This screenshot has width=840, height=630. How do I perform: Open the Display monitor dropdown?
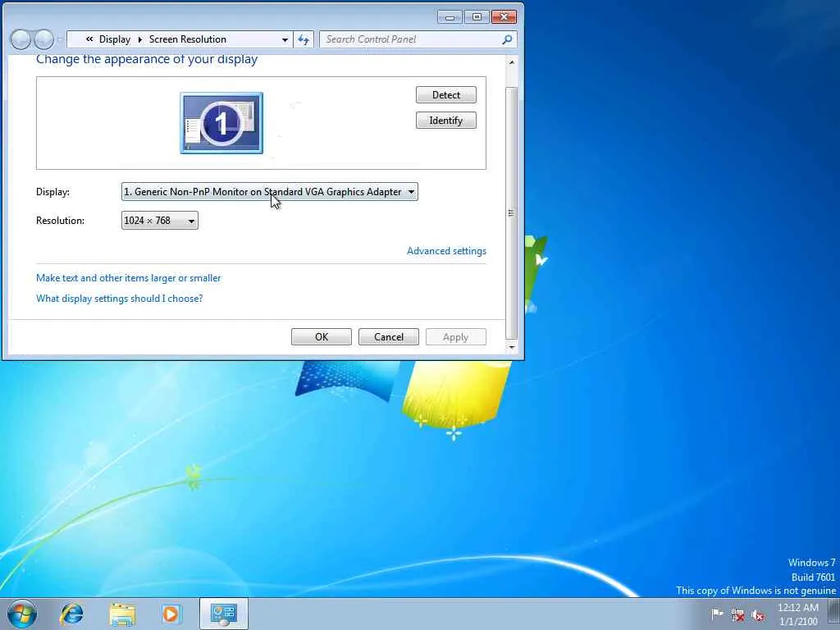269,192
